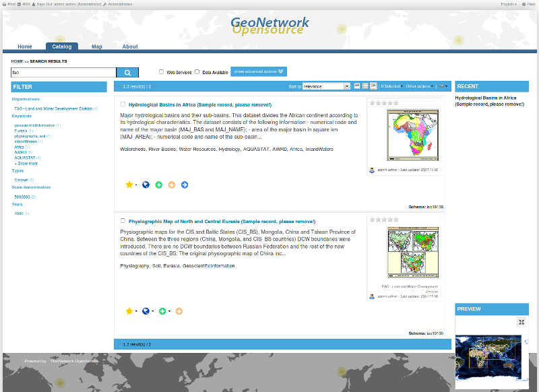Run the search with the magnifier button

point(127,73)
